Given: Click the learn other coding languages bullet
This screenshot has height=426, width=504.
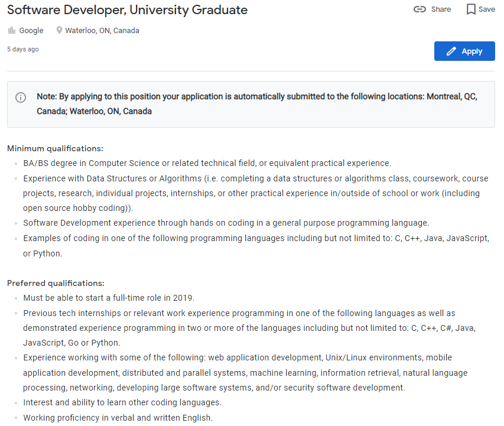Looking at the screenshot, I should [122, 402].
